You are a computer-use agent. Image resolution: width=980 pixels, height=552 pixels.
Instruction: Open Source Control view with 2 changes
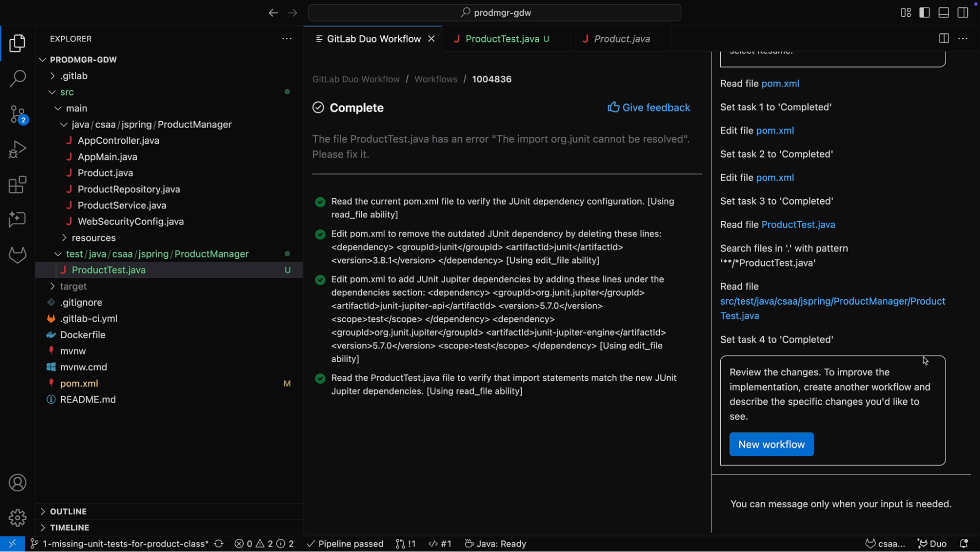pos(17,114)
